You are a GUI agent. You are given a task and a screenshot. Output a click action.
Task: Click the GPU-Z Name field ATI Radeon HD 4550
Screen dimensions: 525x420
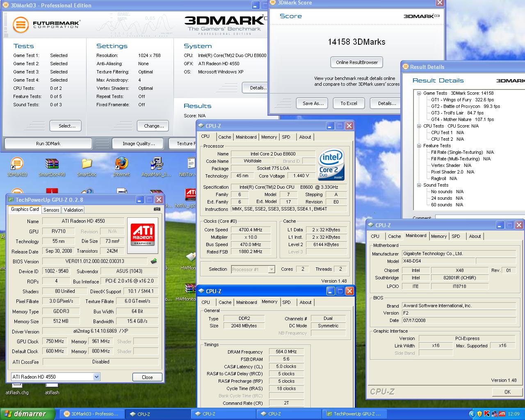[x=83, y=221]
